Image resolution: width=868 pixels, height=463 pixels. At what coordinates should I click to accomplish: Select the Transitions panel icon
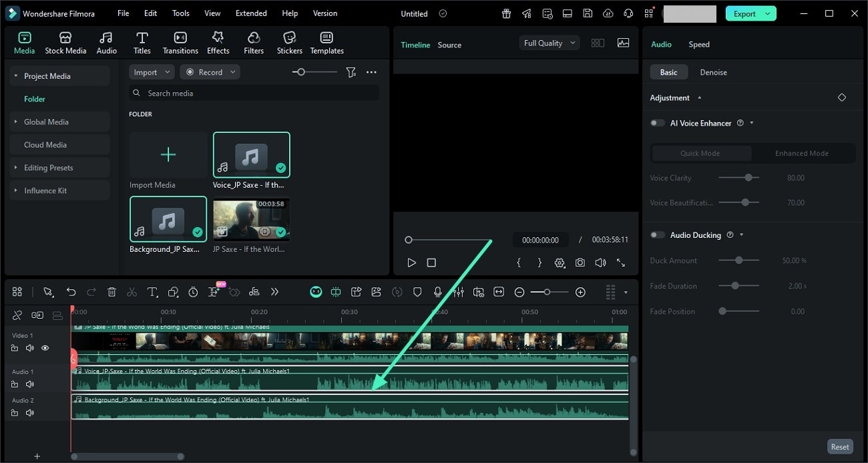[180, 41]
